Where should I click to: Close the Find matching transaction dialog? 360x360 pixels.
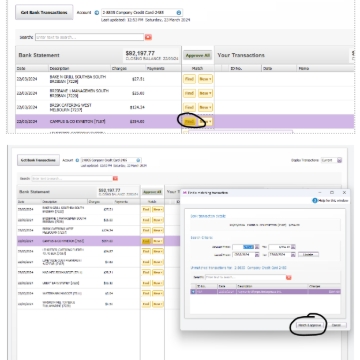coord(344,193)
